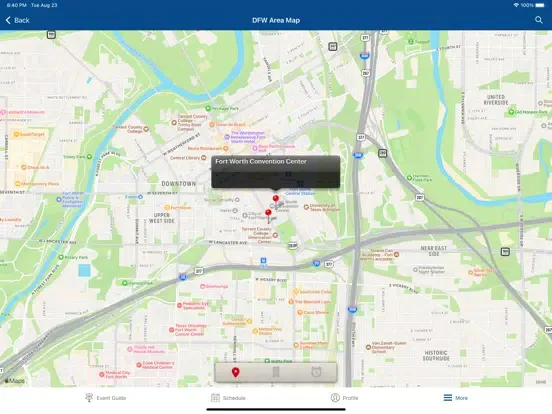552x414 pixels.
Task: Tap the Bearded Lady marker icon
Action: [x=291, y=302]
